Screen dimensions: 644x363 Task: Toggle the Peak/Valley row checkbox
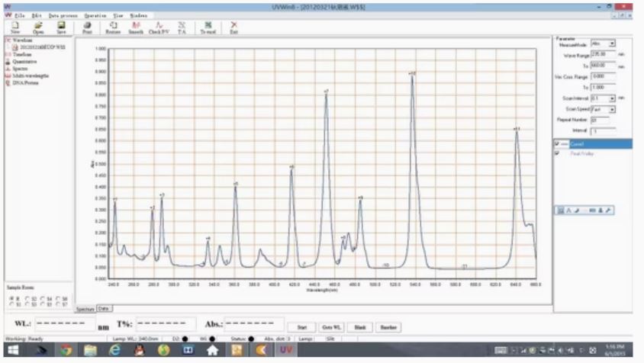pos(557,153)
